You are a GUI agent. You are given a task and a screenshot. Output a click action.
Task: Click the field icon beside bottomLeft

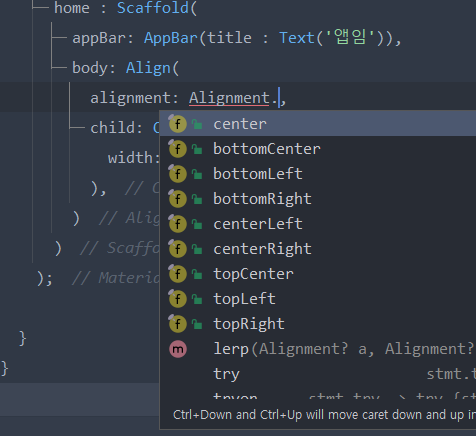177,174
